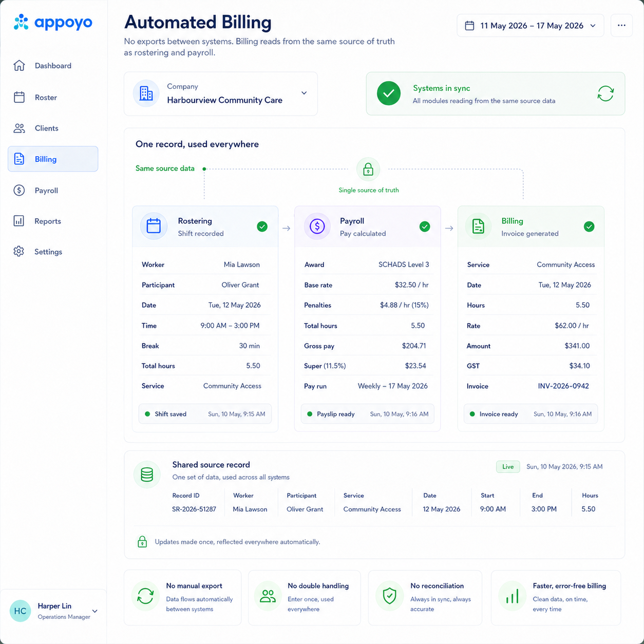The height and width of the screenshot is (644, 644).
Task: Click the Clients people icon
Action: click(x=19, y=128)
